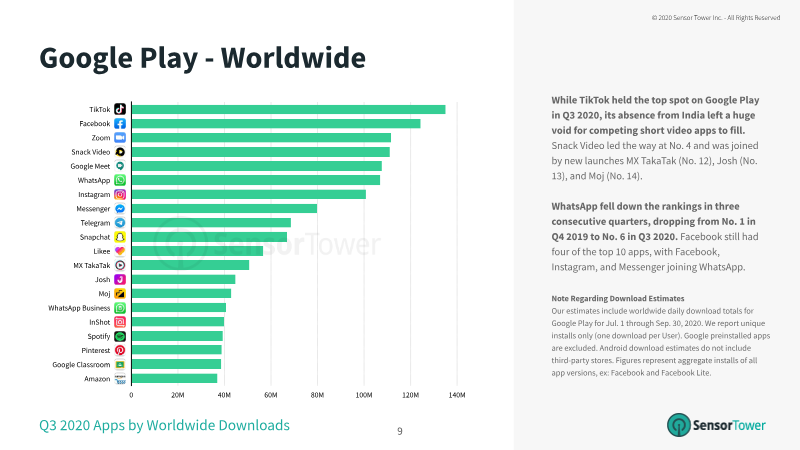Click the Spotify app icon
Screen dimensions: 800x450
(120, 336)
